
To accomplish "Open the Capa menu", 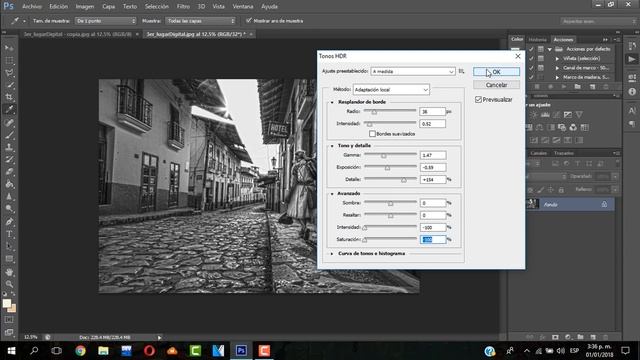I will (109, 7).
